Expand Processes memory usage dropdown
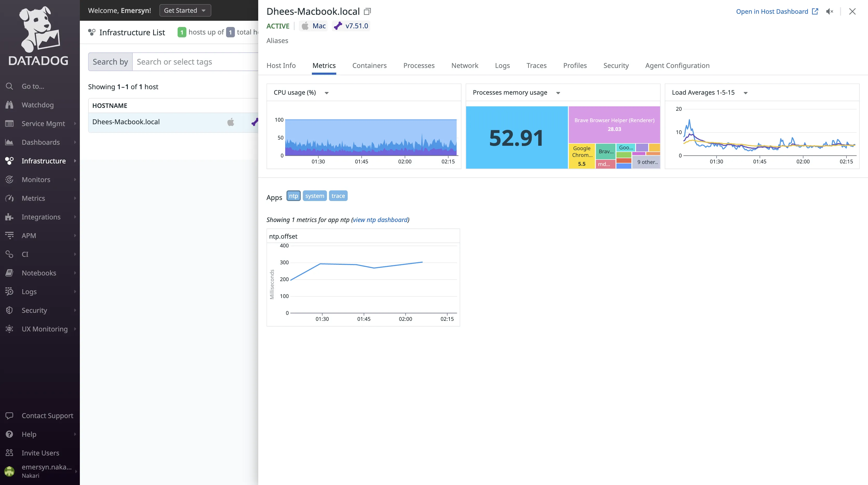The image size is (868, 485). point(558,93)
